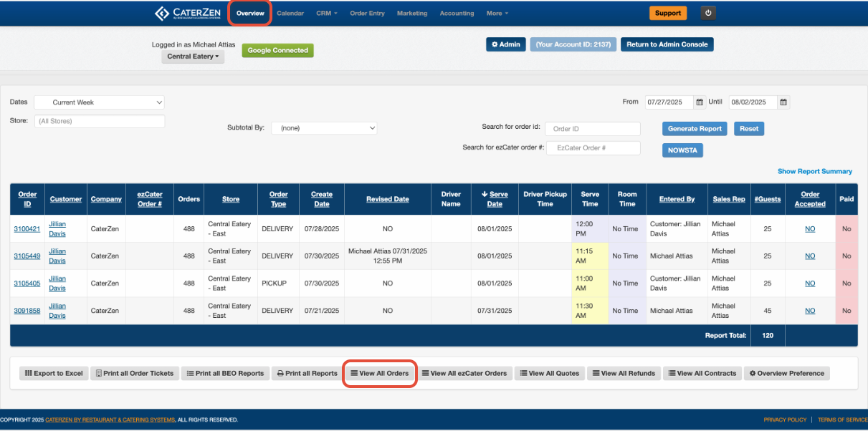This screenshot has width=868, height=431.
Task: Open the Dates Current Week dropdown
Action: [99, 102]
